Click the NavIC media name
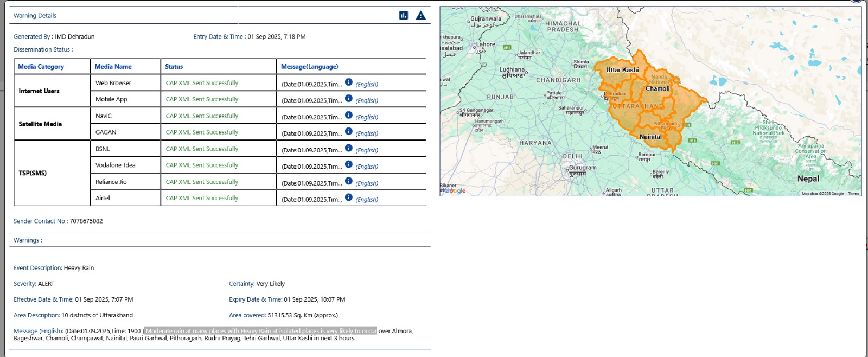 [104, 116]
